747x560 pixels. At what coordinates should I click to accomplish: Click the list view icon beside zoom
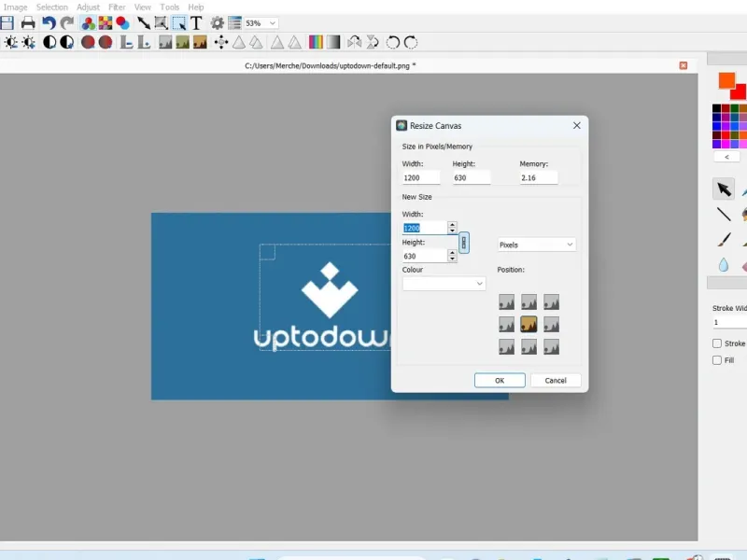[x=235, y=22]
